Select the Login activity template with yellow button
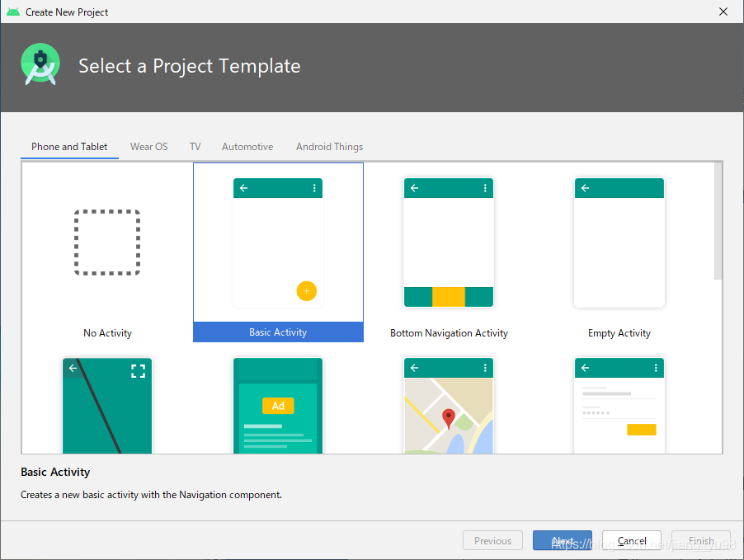Screen dimensions: 744x560 pos(619,406)
